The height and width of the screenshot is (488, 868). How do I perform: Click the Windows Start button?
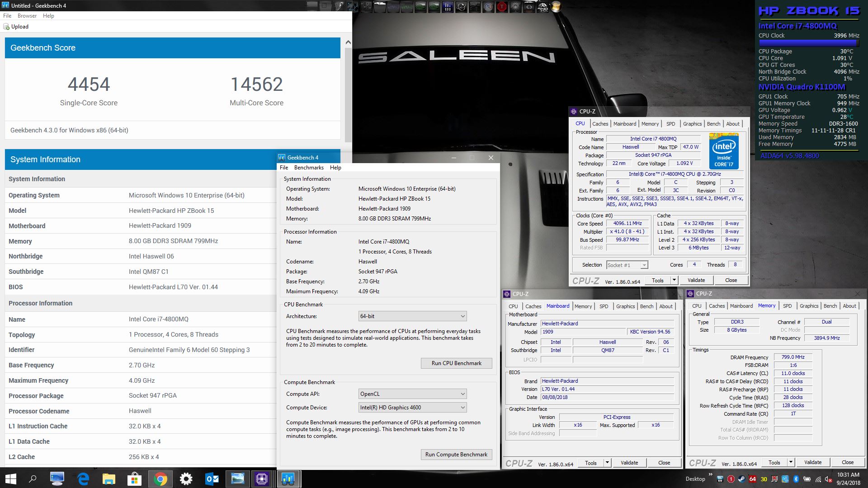(x=11, y=479)
